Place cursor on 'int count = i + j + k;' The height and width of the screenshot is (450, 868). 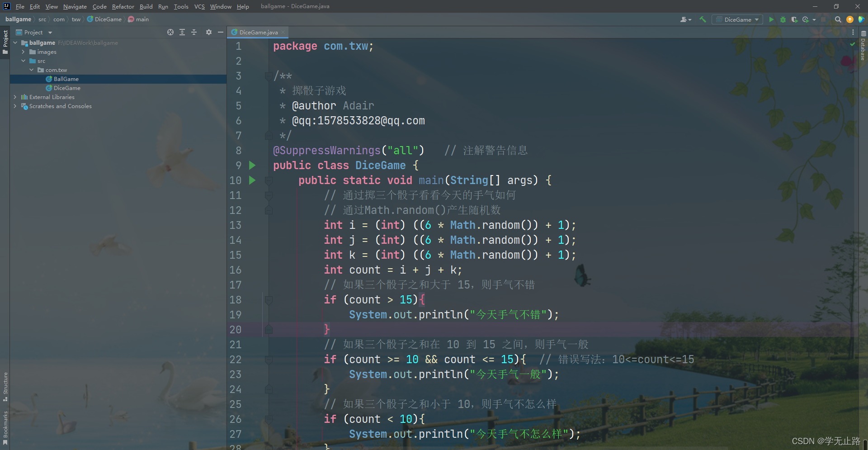pos(392,270)
